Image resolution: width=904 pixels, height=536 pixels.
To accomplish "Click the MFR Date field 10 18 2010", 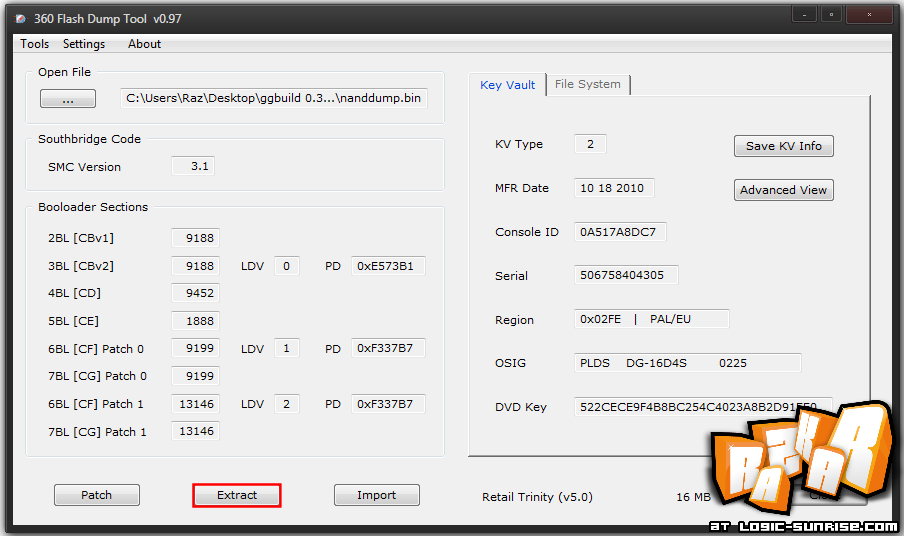I will (x=615, y=188).
